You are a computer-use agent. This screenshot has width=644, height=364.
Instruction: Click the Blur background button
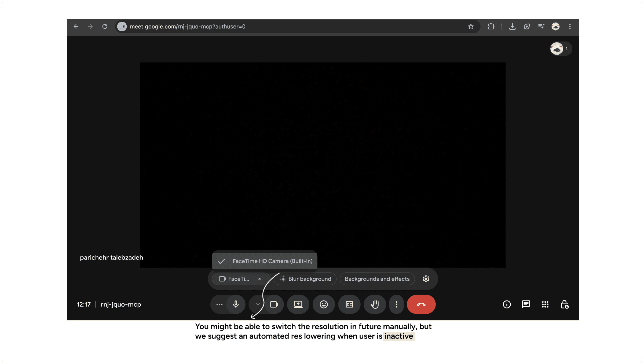coord(305,279)
